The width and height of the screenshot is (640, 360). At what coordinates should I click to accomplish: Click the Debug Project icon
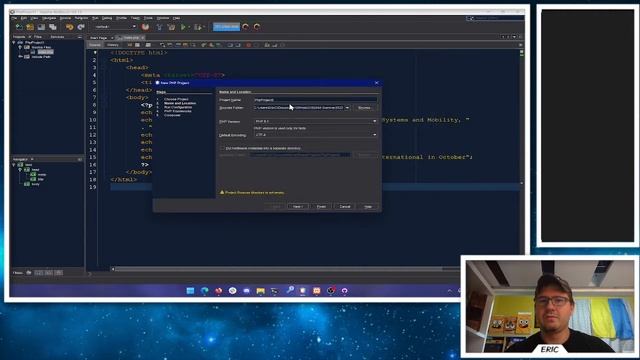[x=198, y=27]
